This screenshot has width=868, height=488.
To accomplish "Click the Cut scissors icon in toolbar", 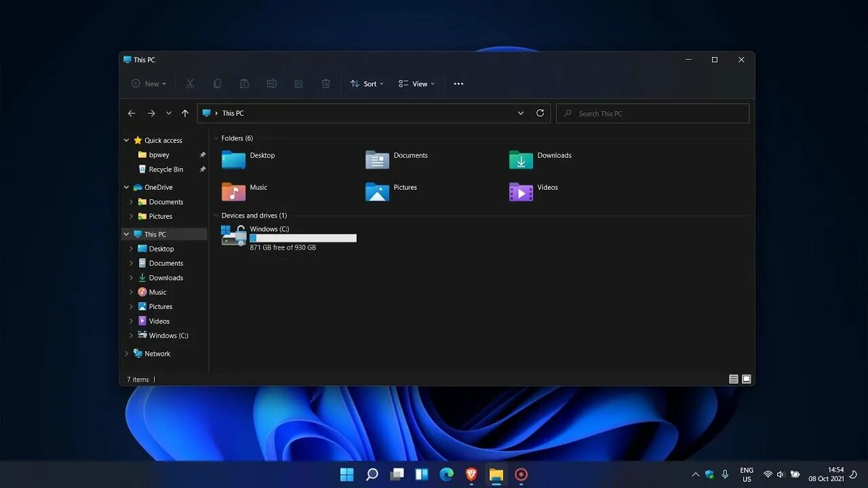I will click(190, 84).
